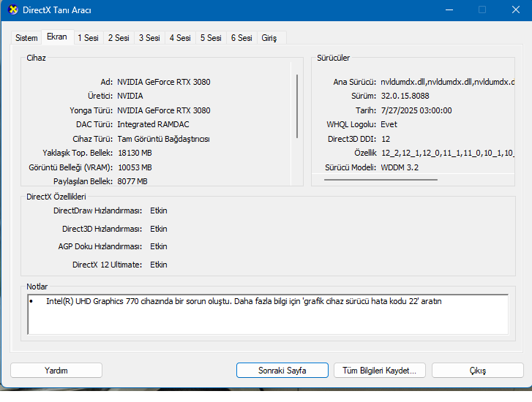Screen dimensions: 532x402
Task: Select the Ekran tab
Action: point(57,37)
